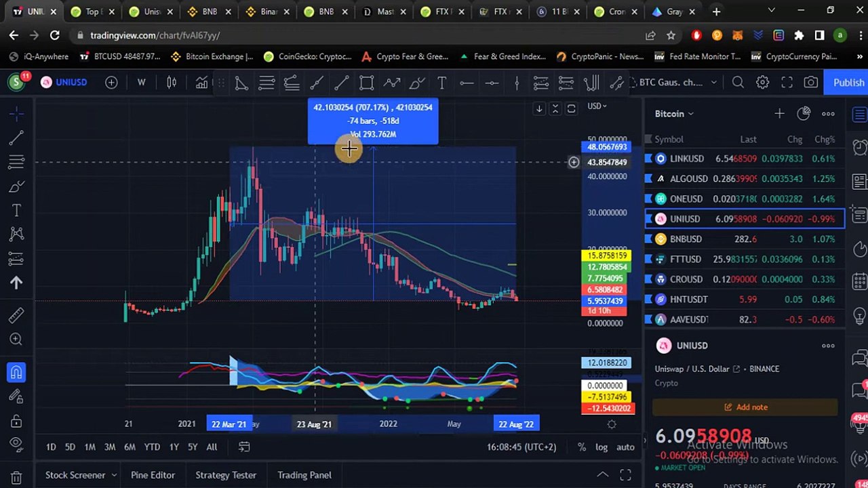Select BNBUSD in watchlist
Viewport: 868px width, 488px height.
tap(744, 239)
